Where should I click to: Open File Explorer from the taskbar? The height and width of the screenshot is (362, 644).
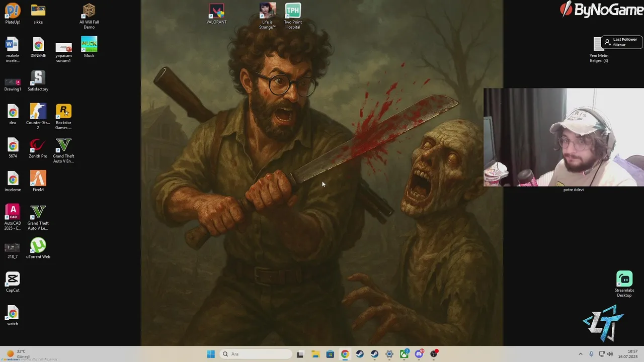pos(315,354)
